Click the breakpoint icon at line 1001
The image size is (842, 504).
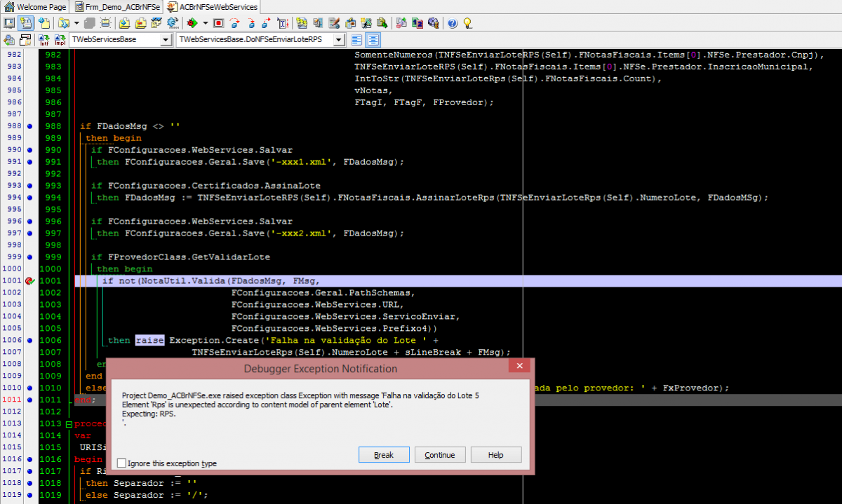[29, 281]
